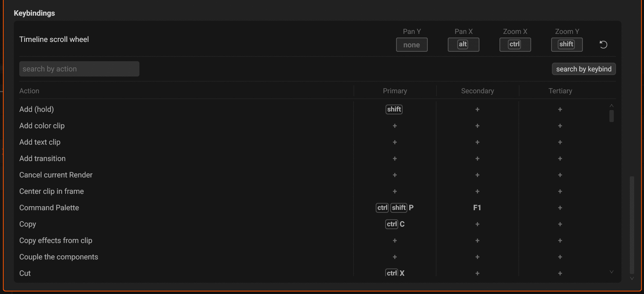Add secondary keybind for Center clip in frame
Screen dimensions: 644x294
477,191
